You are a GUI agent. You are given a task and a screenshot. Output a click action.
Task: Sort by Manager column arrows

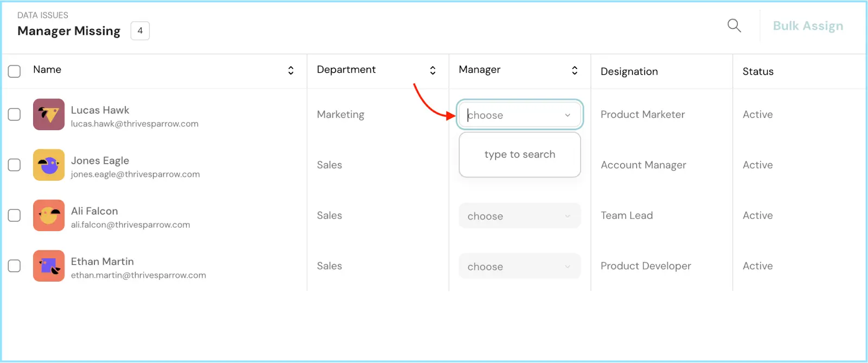(x=575, y=71)
